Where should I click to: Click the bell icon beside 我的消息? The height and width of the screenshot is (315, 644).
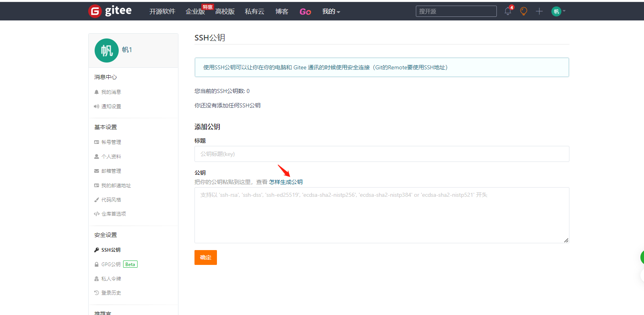tap(97, 92)
